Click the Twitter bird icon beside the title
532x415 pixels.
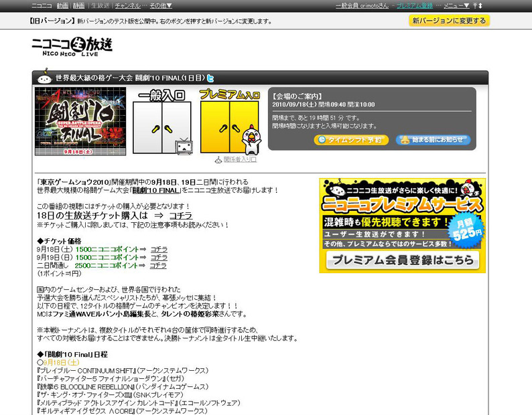point(210,78)
